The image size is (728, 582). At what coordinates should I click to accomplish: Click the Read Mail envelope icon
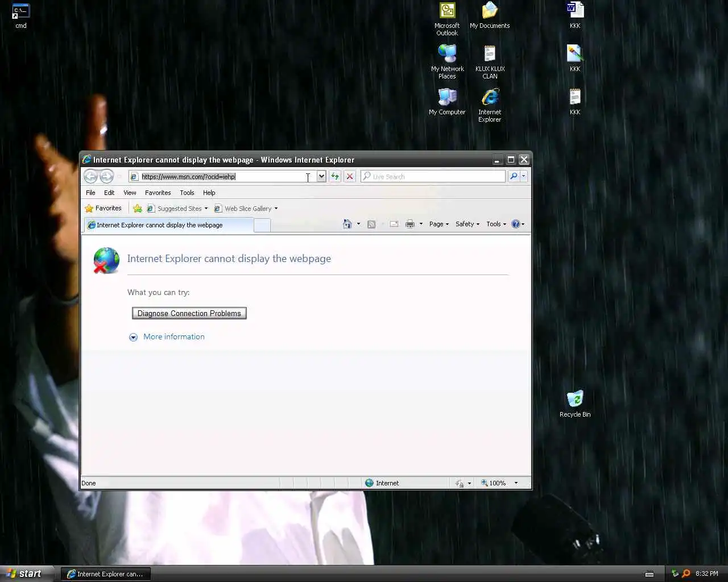[x=394, y=224]
